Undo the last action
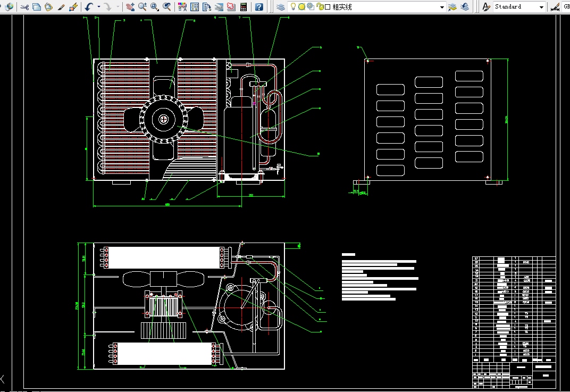Image resolution: width=570 pixels, height=392 pixels. coord(89,6)
